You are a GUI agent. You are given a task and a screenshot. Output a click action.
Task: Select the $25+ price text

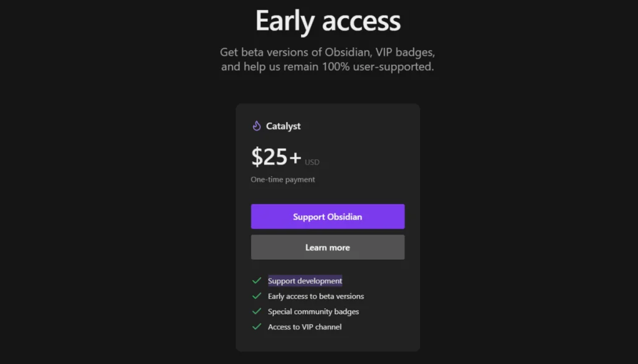pyautogui.click(x=275, y=157)
